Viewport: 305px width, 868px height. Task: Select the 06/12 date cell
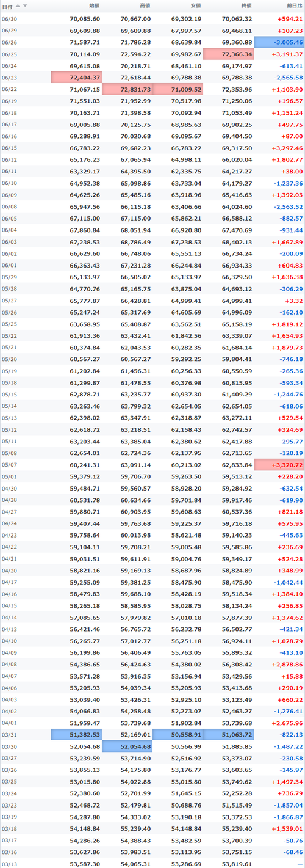pyautogui.click(x=10, y=160)
